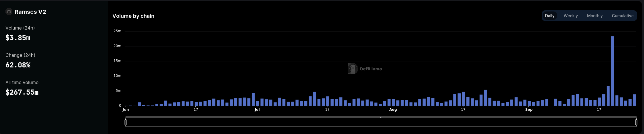Click the All time volume label
Screen dimensions: 644x134
pos(22,82)
